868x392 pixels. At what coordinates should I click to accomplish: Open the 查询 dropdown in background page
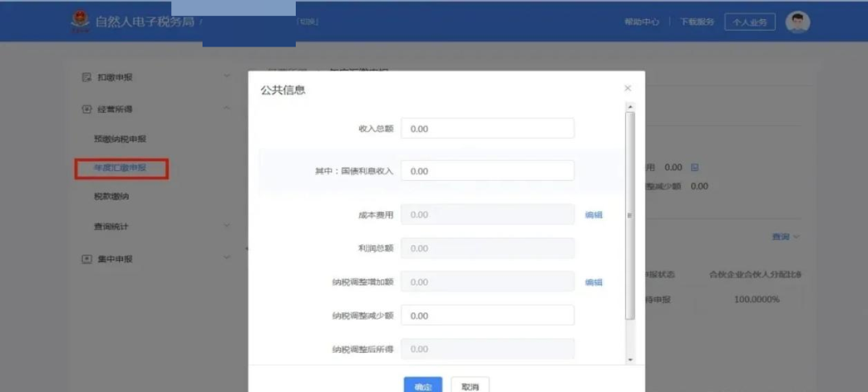click(785, 237)
